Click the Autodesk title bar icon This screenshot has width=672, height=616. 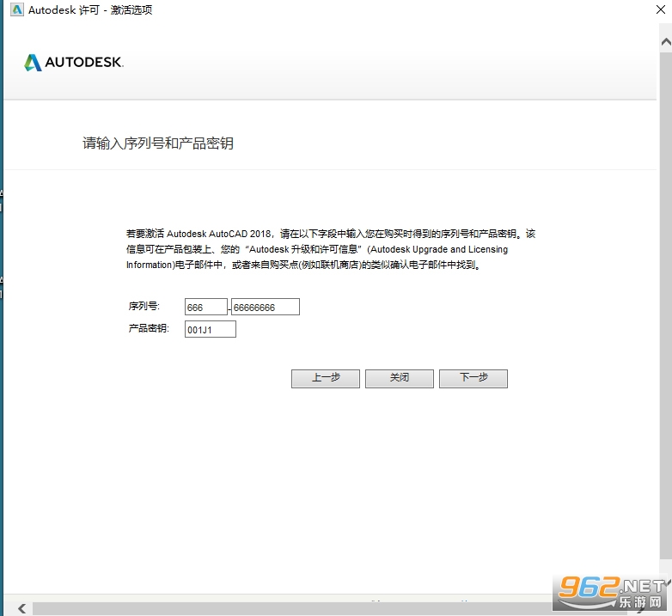16,9
